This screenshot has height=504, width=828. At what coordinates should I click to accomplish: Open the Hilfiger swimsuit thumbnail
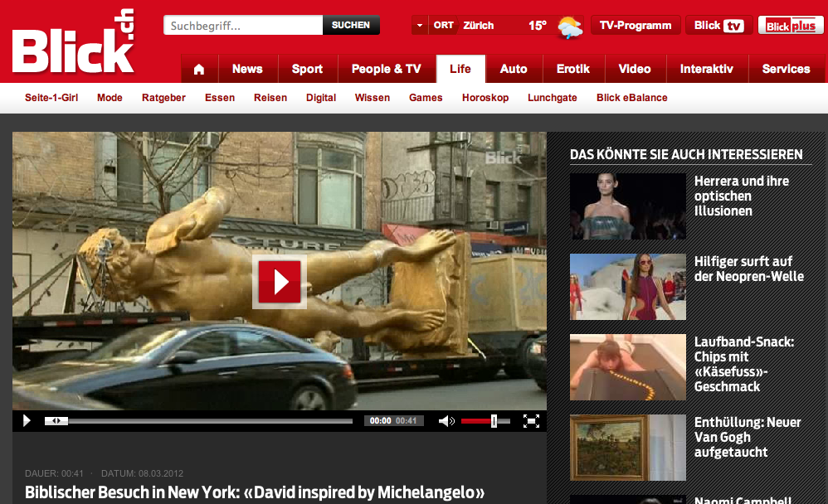coord(628,287)
